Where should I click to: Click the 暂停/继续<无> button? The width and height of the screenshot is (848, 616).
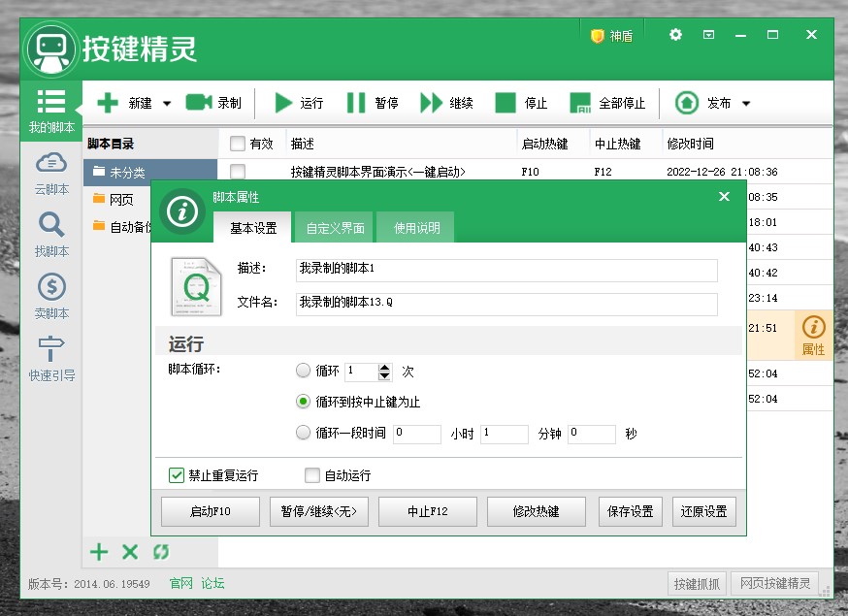319,511
